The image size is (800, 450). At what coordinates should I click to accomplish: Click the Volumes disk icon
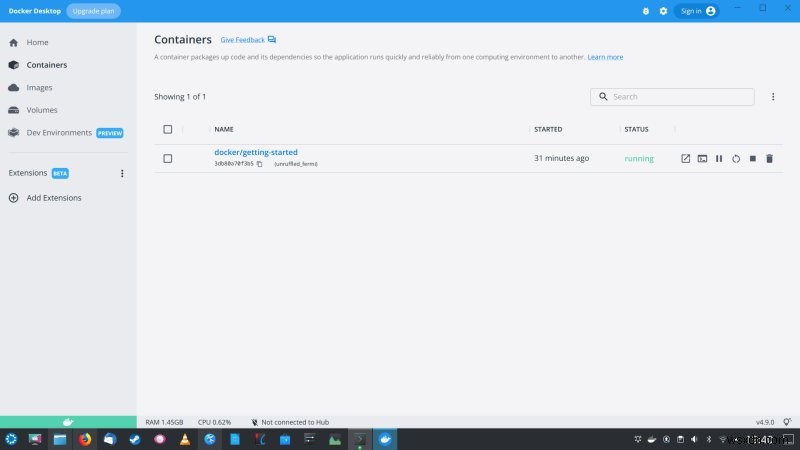[14, 110]
